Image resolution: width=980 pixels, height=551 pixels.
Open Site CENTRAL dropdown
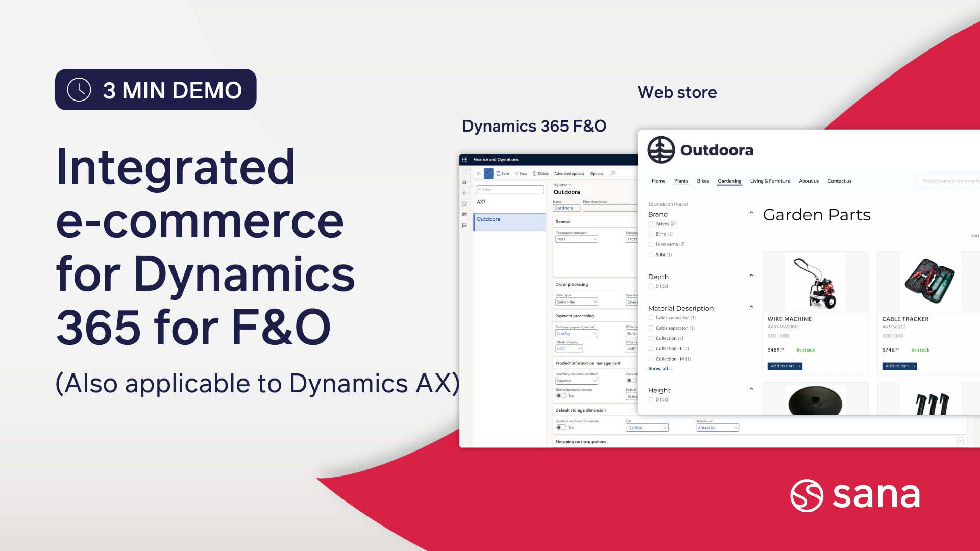(647, 428)
